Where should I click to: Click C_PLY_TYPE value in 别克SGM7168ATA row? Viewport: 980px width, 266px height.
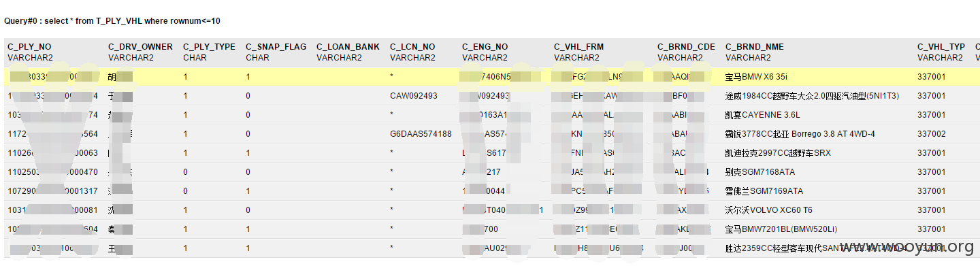(185, 172)
